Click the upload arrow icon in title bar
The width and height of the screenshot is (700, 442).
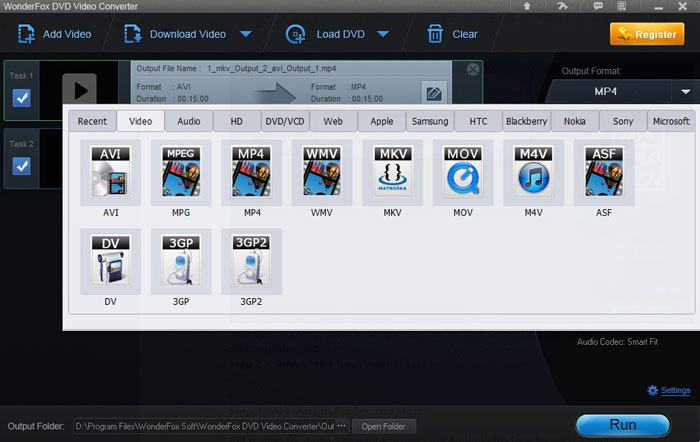[x=527, y=6]
